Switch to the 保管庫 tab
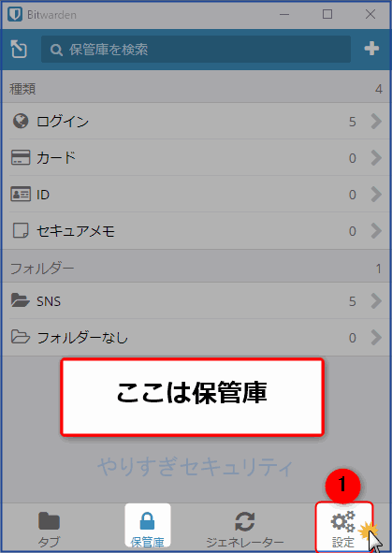This screenshot has width=392, height=553. (x=148, y=526)
